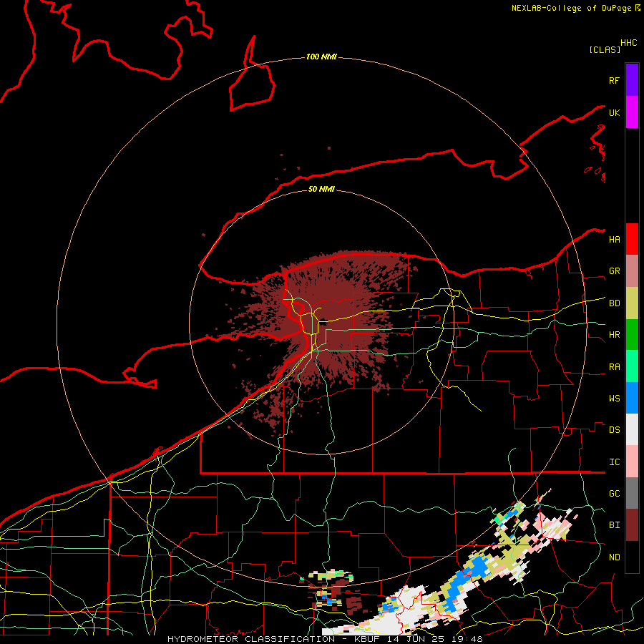Click the DS legend label
The image size is (644, 644).
coord(614,429)
